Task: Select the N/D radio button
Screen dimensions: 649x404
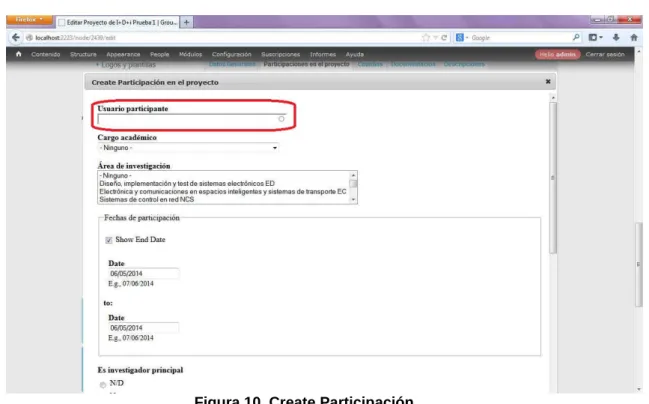Action: [x=103, y=385]
